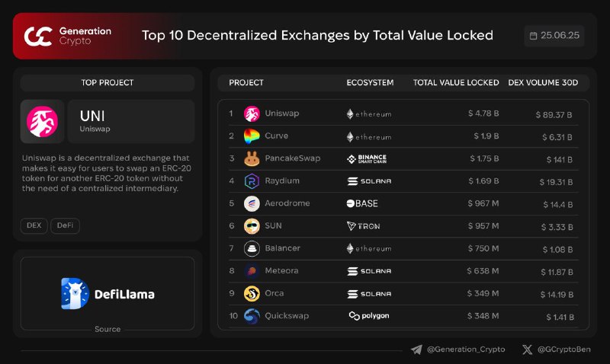Click the Generation Crypto logo icon
610x364 pixels.
pos(38,36)
